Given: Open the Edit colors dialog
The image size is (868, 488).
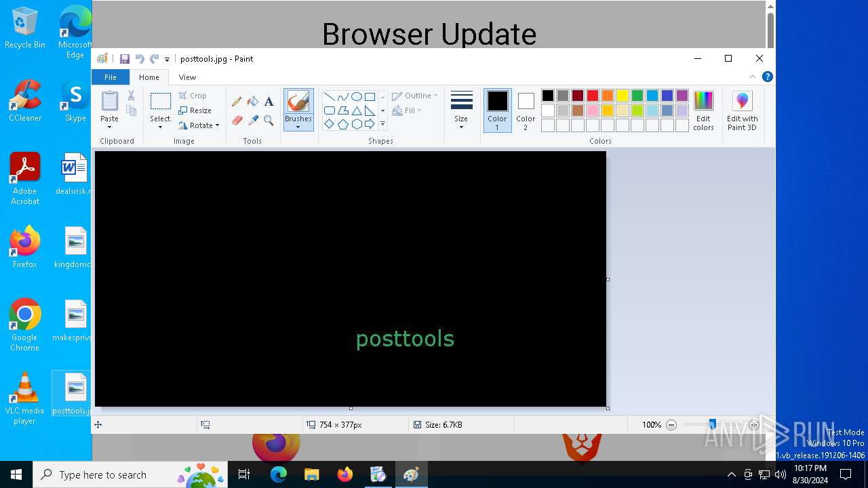Looking at the screenshot, I should (703, 111).
